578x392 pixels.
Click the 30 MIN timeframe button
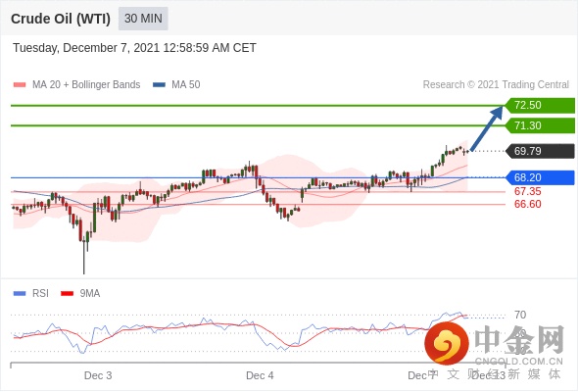[x=143, y=19]
